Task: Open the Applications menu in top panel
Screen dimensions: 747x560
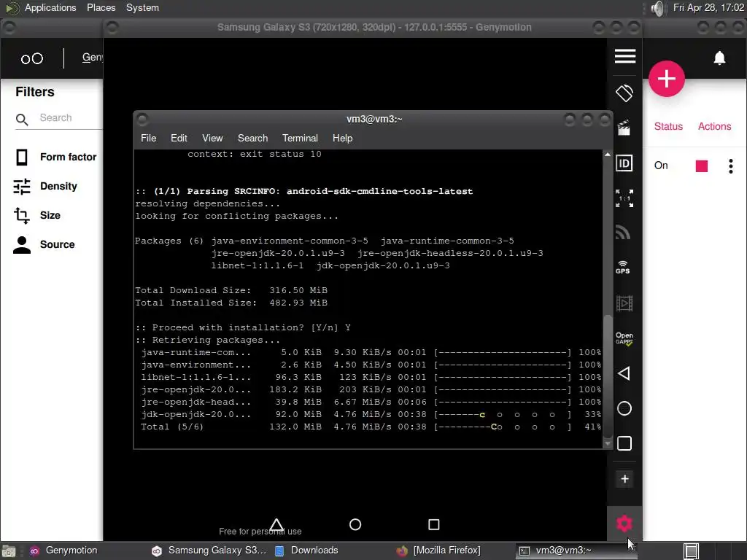Action: (x=50, y=7)
